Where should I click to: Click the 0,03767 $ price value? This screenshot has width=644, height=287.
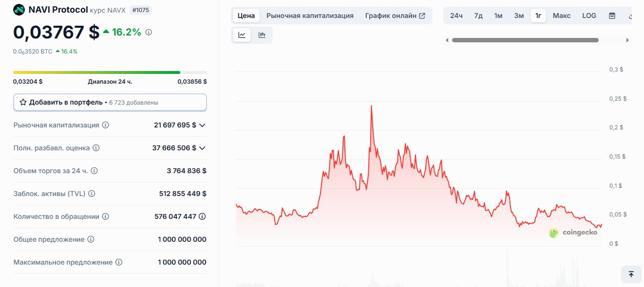coord(57,32)
